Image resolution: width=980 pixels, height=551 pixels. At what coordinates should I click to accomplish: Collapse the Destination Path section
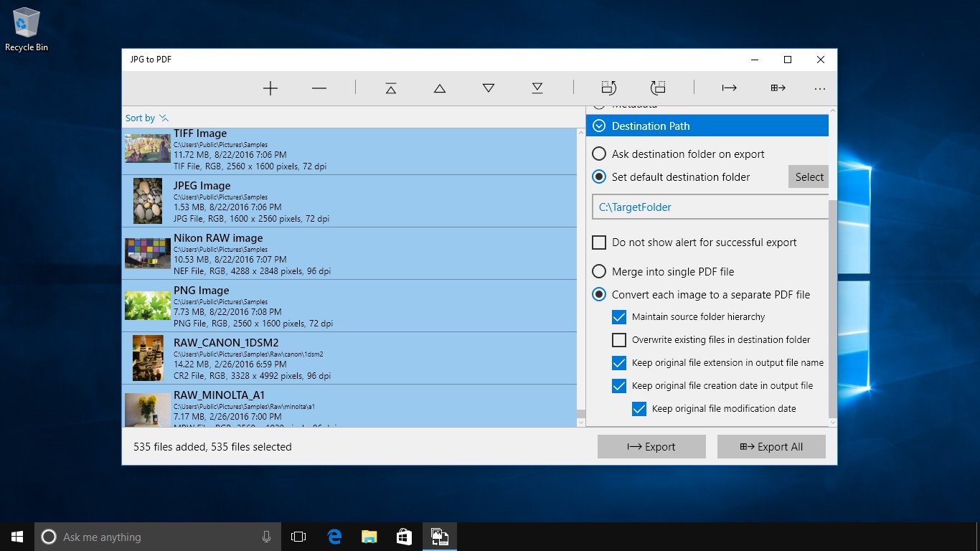(x=599, y=126)
